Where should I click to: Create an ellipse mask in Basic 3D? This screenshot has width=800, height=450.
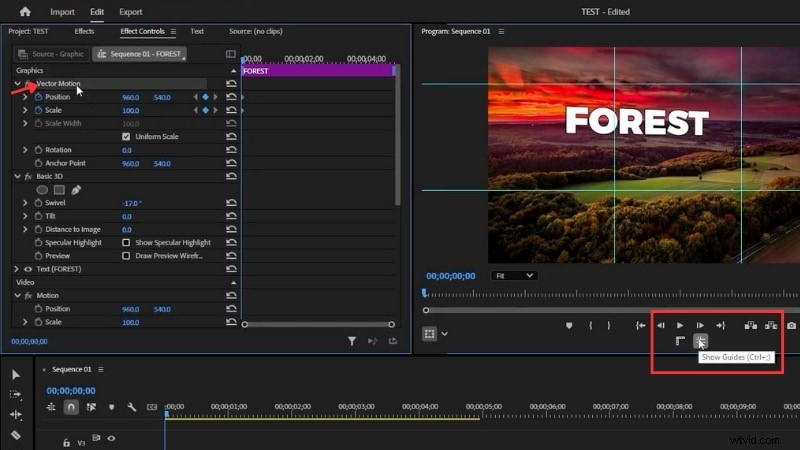coord(42,190)
